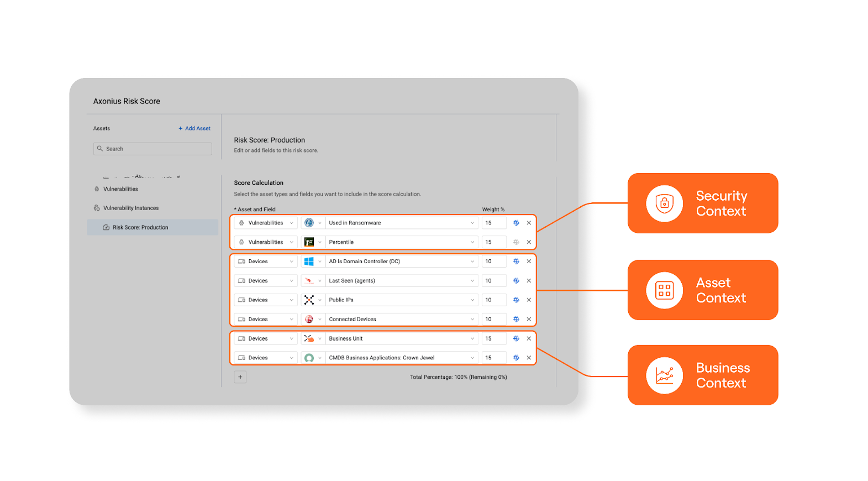Click adapter icon in Connected Devices row
This screenshot has height=481, width=868.
pos(309,319)
